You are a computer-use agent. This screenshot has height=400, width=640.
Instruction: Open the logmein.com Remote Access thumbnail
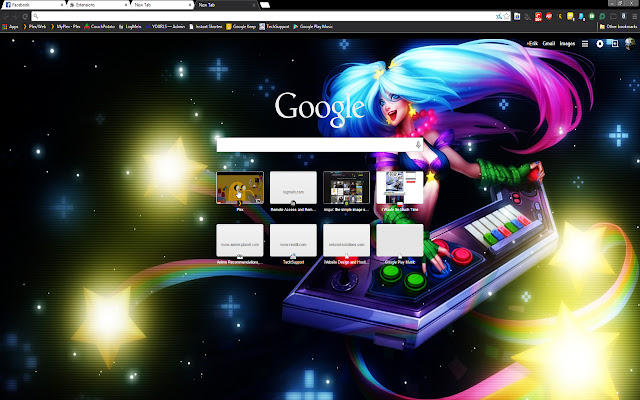pos(293,188)
